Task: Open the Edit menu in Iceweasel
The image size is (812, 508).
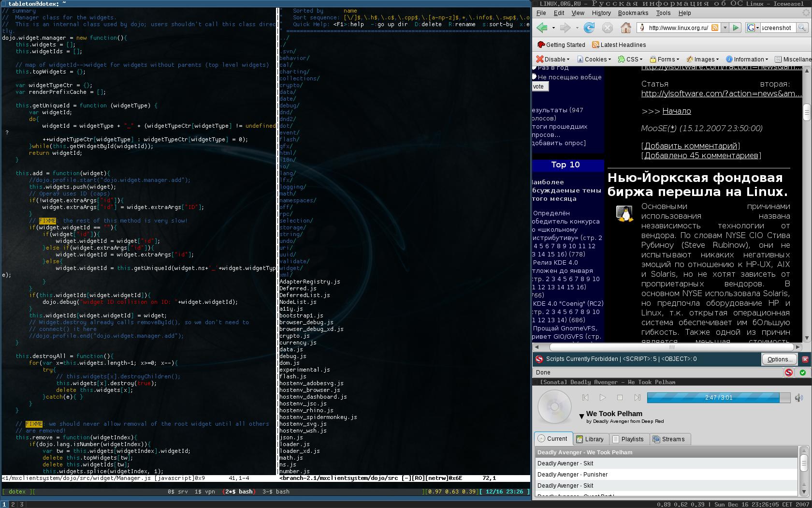Action: click(x=559, y=13)
